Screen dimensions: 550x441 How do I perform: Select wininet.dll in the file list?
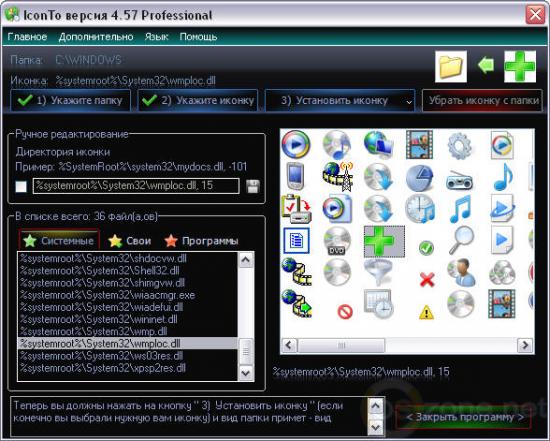(128, 319)
